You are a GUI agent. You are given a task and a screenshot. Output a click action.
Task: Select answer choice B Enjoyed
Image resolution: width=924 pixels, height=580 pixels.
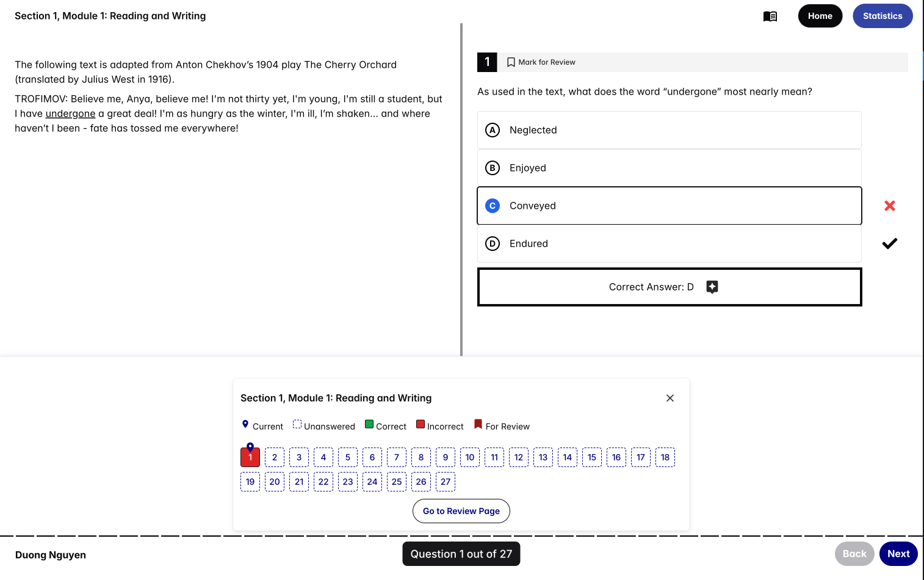pyautogui.click(x=670, y=168)
